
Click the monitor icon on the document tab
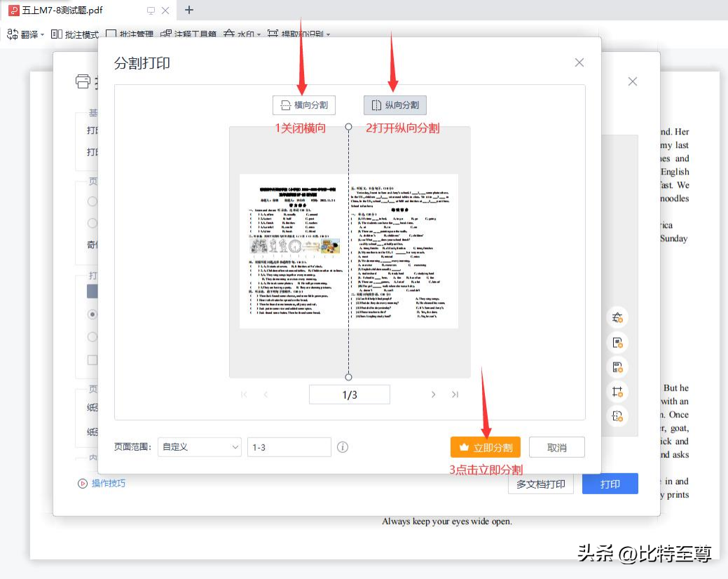(151, 11)
